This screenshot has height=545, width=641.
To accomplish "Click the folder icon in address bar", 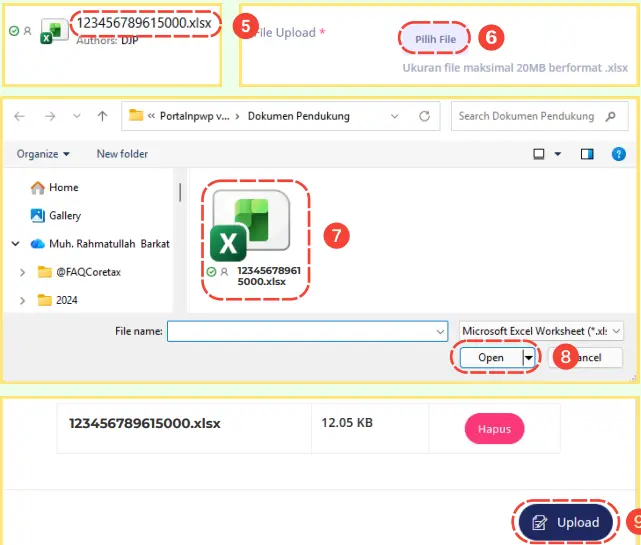I will [136, 115].
